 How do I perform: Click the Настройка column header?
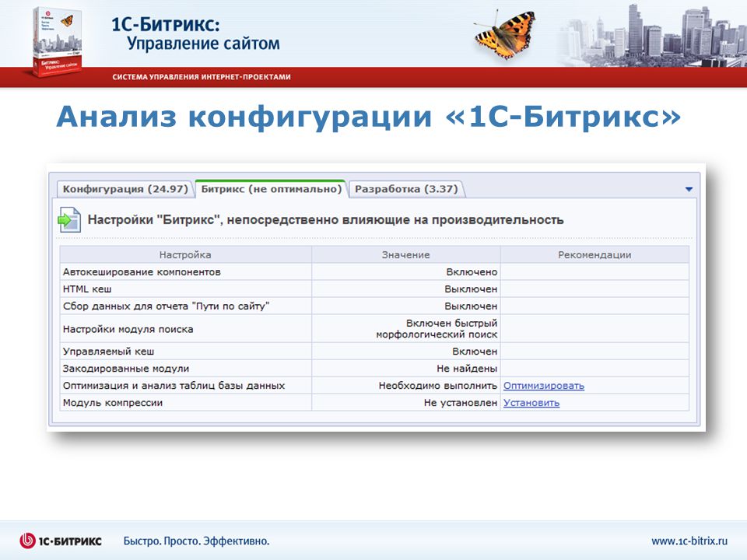pos(185,255)
